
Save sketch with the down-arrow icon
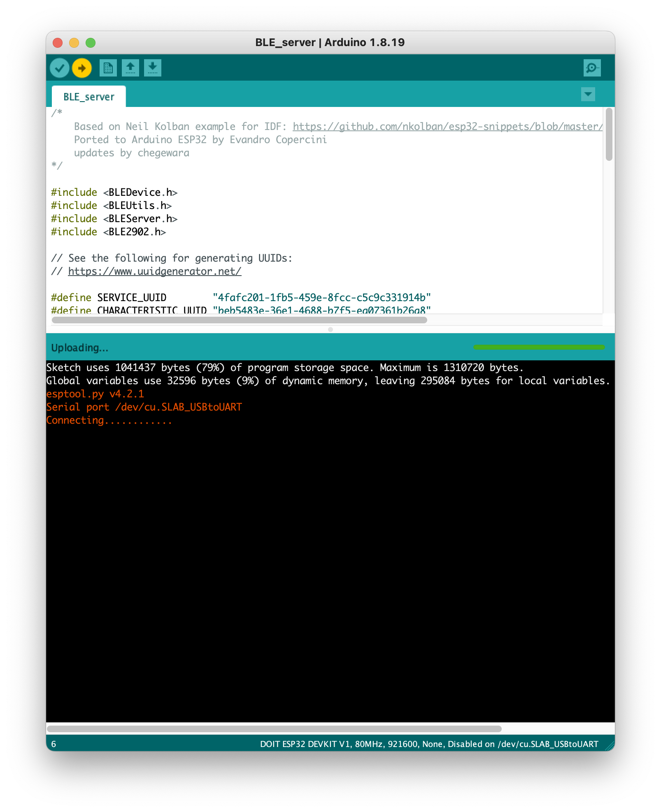point(153,68)
